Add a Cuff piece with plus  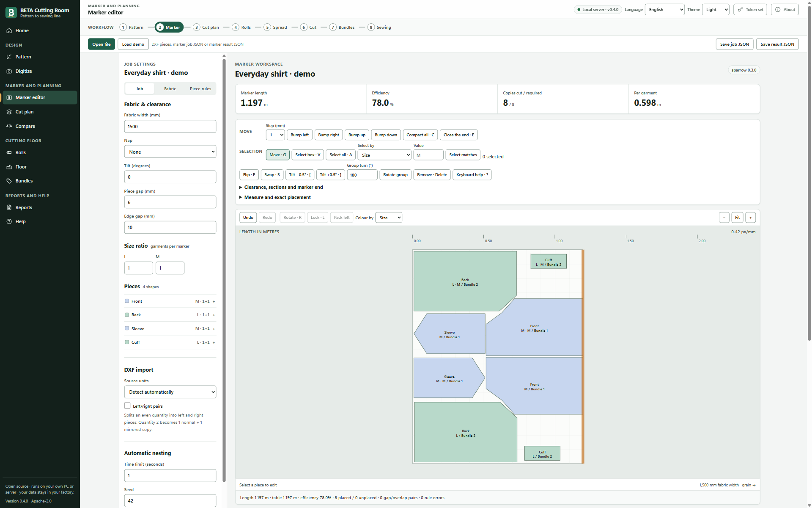click(214, 342)
